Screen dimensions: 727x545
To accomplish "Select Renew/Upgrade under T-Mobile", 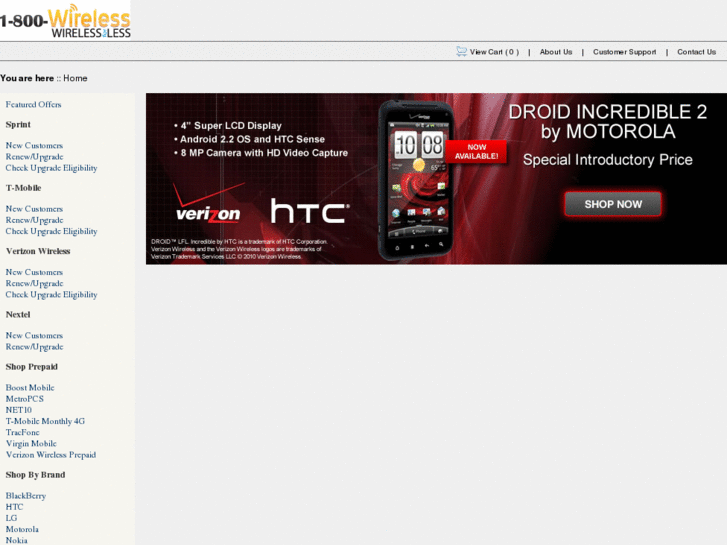I will point(34,220).
